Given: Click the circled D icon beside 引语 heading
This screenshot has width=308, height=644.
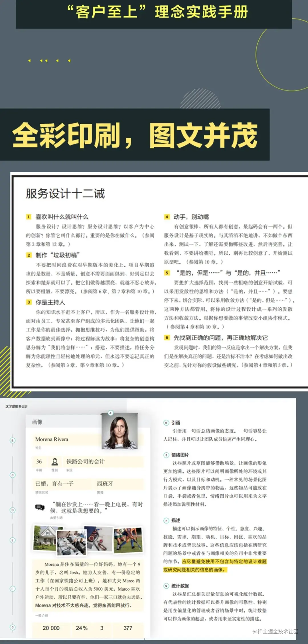Looking at the screenshot, I should point(166,423).
